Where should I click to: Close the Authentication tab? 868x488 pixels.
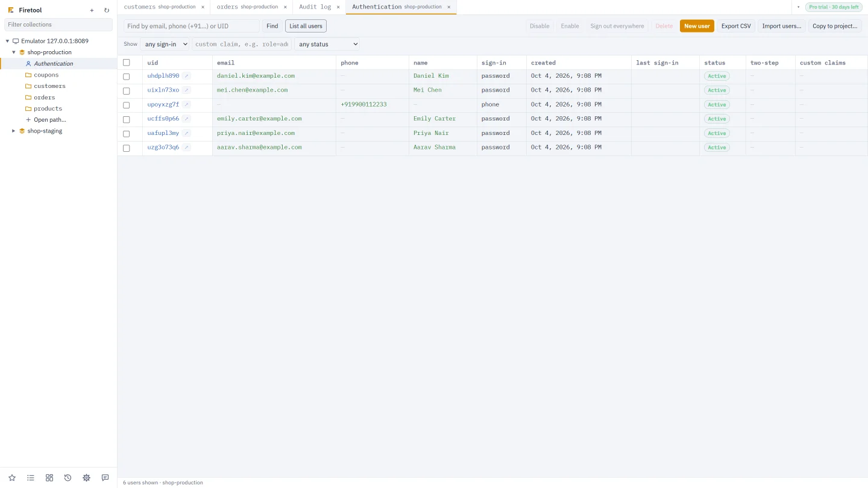pyautogui.click(x=448, y=7)
